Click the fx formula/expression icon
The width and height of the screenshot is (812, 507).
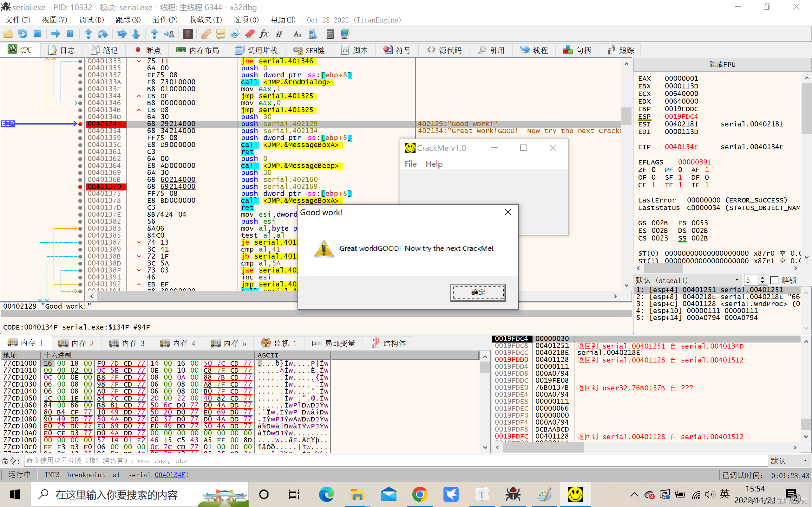(263, 34)
